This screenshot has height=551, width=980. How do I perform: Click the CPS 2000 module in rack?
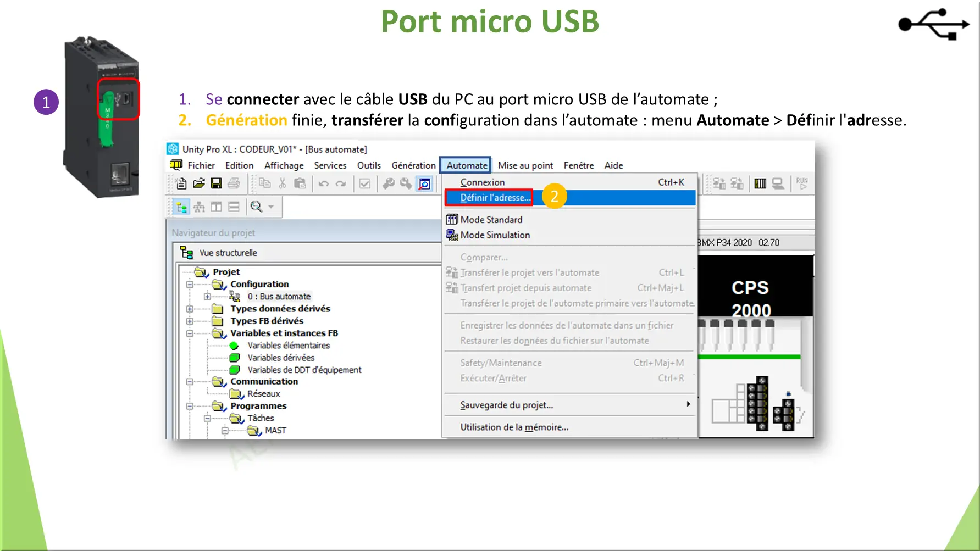coord(751,298)
